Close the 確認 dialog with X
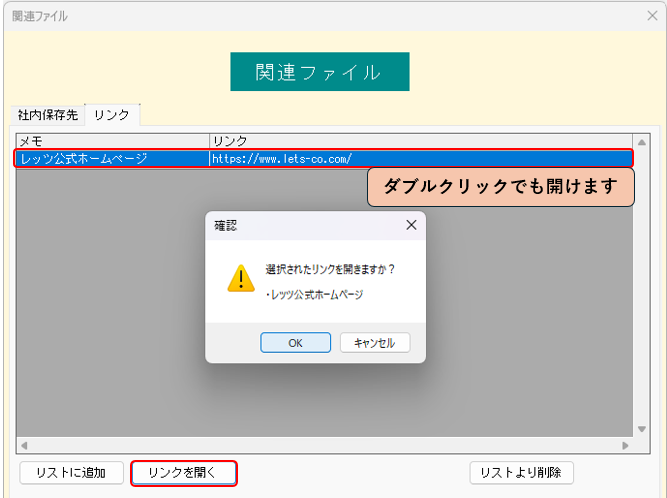Screen dimensions: 667x498 click(410, 226)
